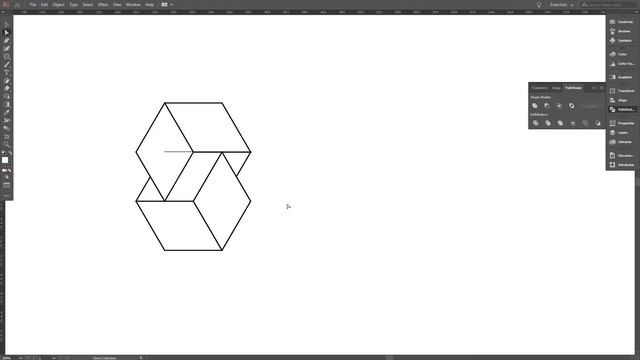
Task: Click the Divide pathfinder icon
Action: point(536,123)
